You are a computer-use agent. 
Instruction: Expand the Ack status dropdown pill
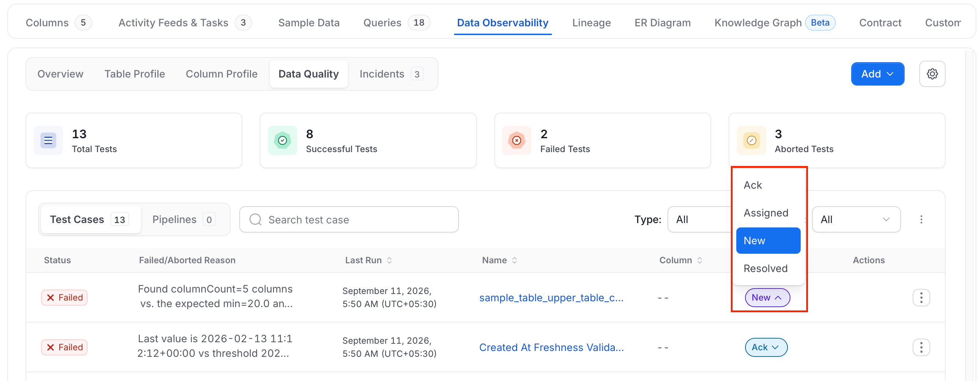click(766, 347)
